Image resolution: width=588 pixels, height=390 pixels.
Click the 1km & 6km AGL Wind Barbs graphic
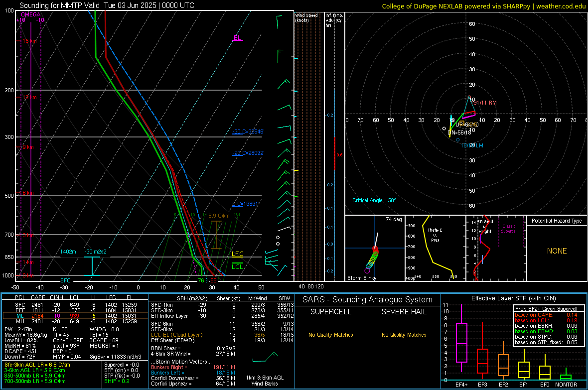click(265, 357)
